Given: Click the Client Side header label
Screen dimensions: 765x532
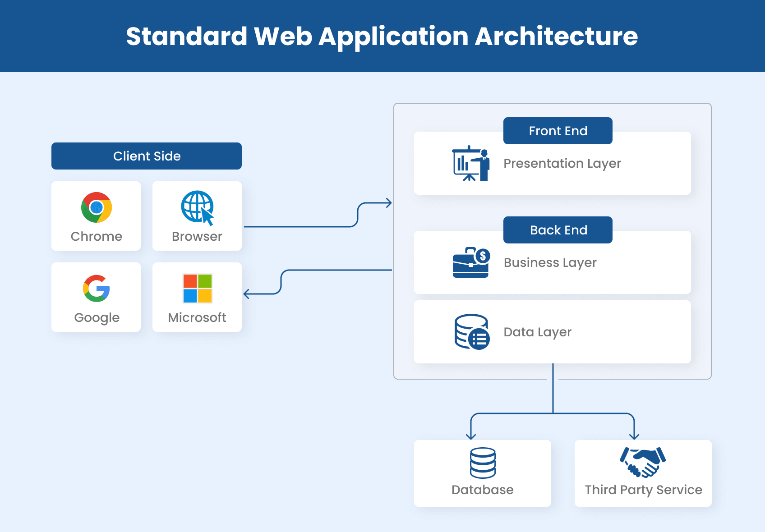Looking at the screenshot, I should [x=147, y=156].
